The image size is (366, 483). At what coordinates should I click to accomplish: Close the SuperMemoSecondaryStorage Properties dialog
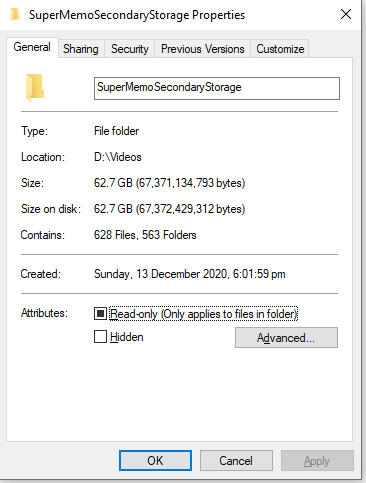[x=346, y=14]
